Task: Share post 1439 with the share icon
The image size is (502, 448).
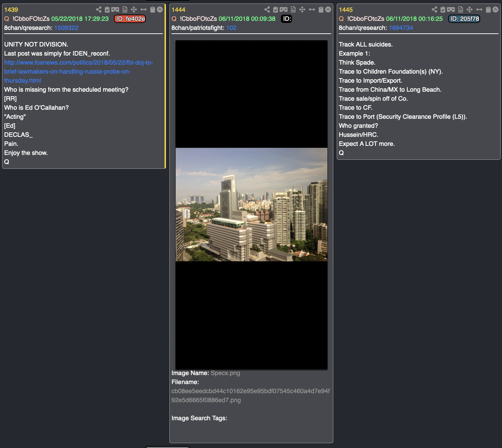Action: pyautogui.click(x=99, y=10)
